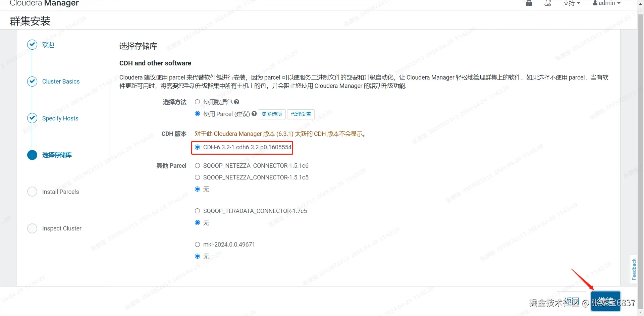Choose SQOOP_TERADATA_CONNECTOR-1.7c5 parcel radio
Viewport: 644px width, 316px height.
[197, 211]
